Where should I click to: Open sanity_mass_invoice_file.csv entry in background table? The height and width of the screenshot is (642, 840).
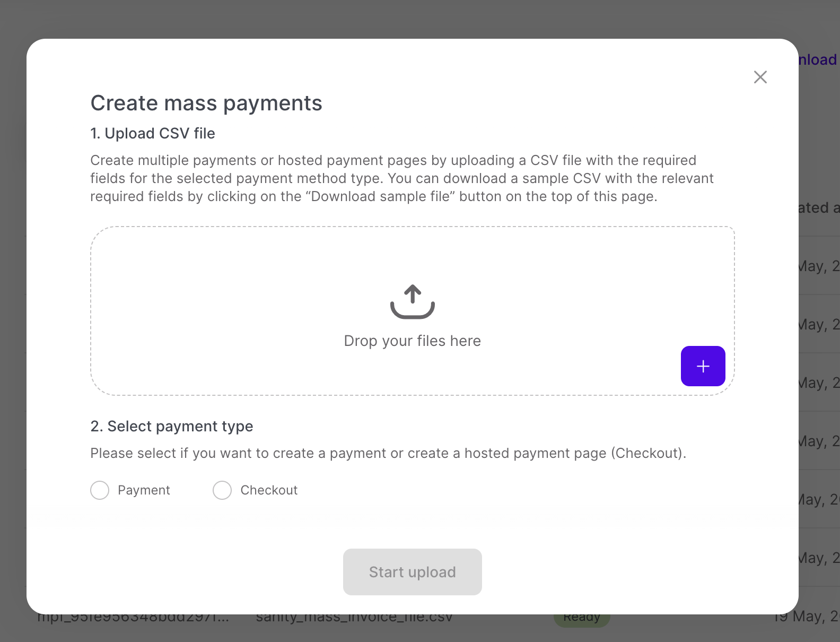354,618
